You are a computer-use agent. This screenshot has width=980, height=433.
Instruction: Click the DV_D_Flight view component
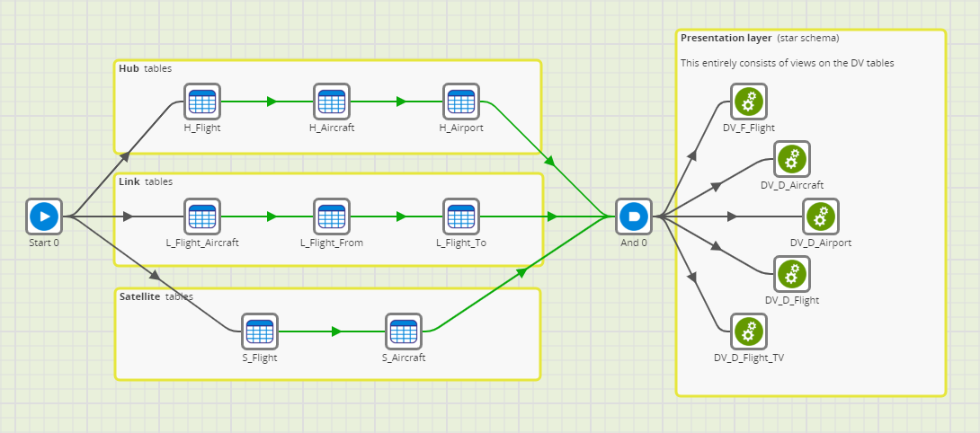coord(792,274)
